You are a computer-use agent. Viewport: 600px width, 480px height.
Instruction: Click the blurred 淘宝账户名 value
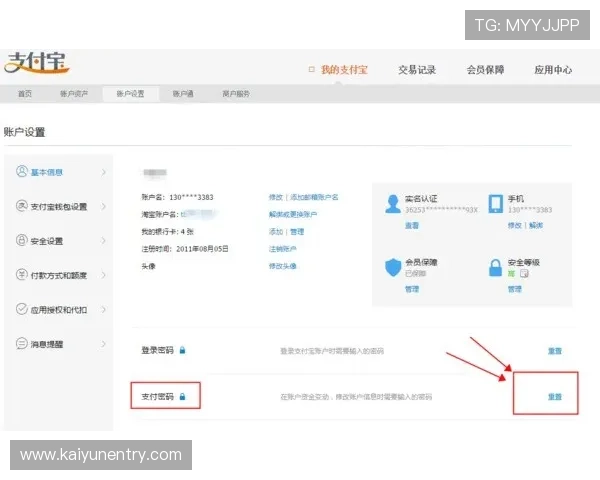(x=199, y=214)
